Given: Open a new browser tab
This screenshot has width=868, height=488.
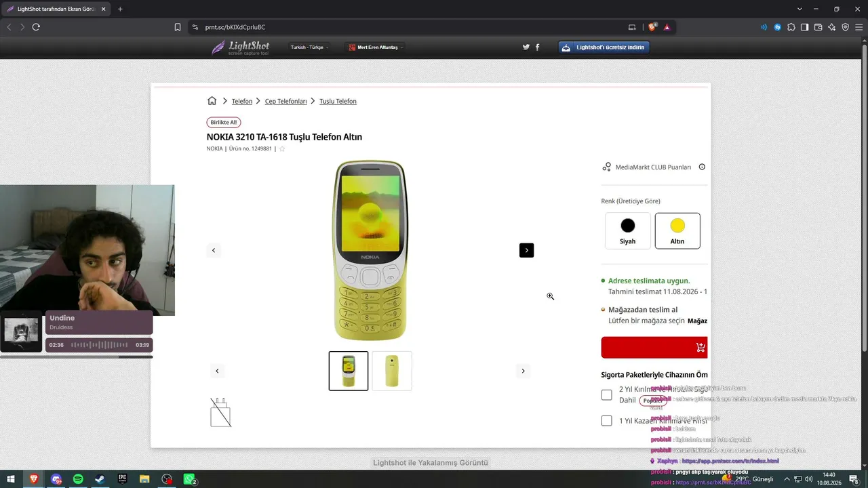Looking at the screenshot, I should pyautogui.click(x=120, y=9).
